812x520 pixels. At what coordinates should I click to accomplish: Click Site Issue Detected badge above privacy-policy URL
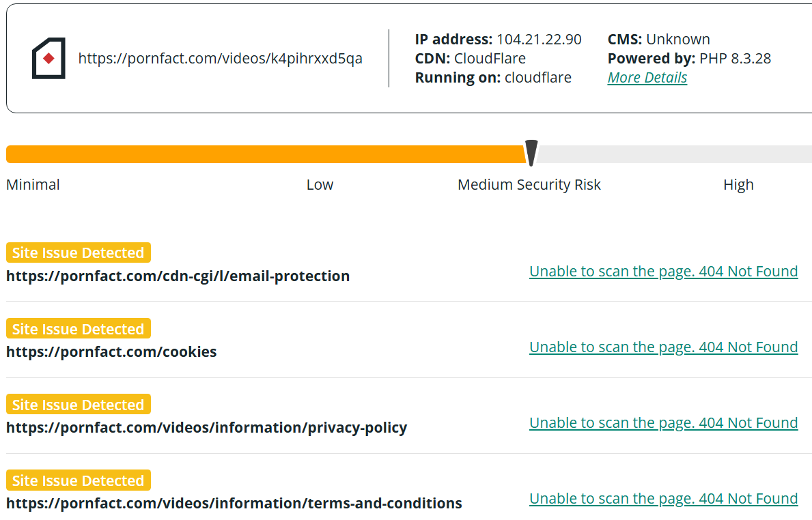(79, 404)
